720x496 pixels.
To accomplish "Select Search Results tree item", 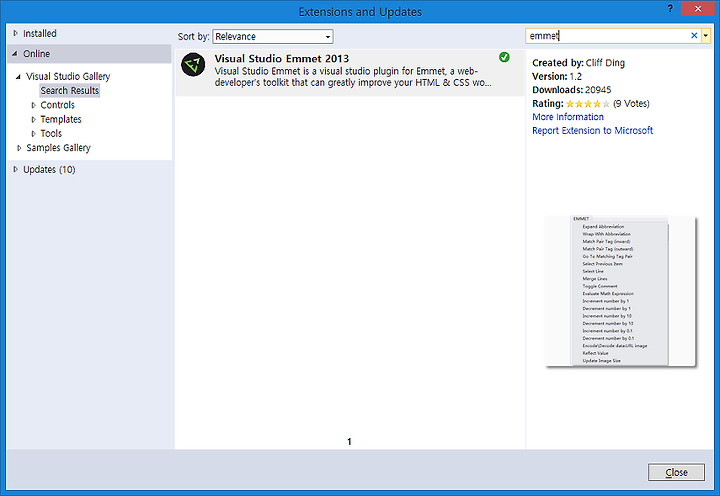I will (x=70, y=90).
